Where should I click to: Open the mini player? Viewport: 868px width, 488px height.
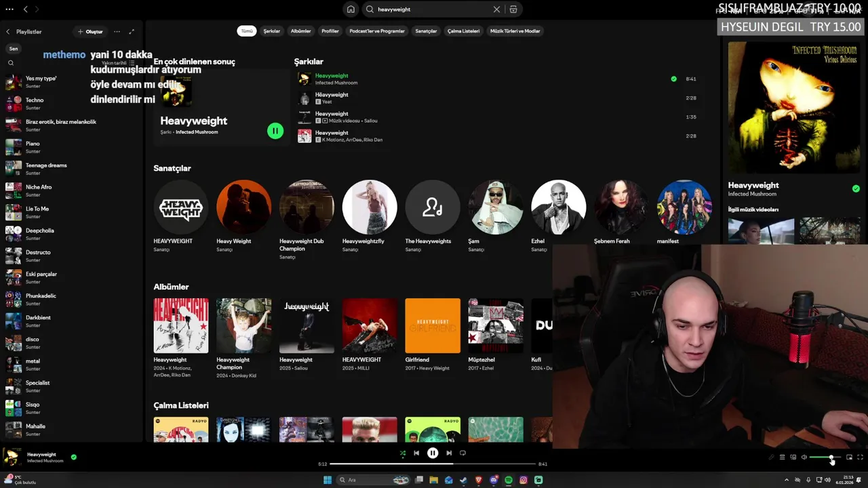[849, 457]
